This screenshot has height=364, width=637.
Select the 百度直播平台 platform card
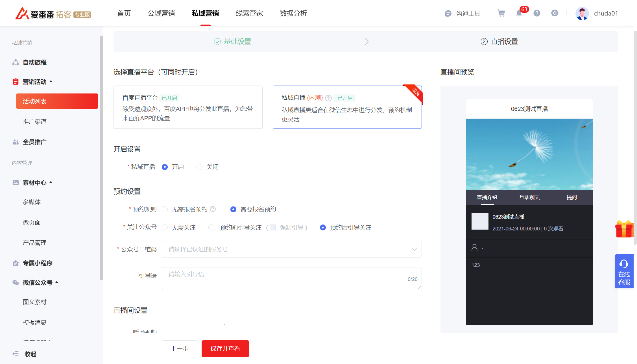(x=188, y=107)
